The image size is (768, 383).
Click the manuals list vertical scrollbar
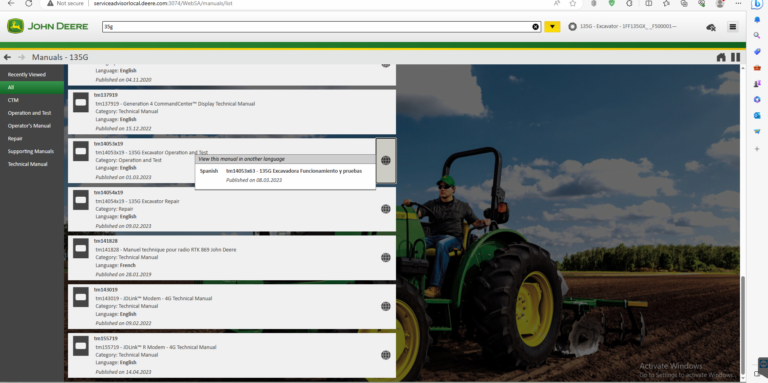(743, 324)
